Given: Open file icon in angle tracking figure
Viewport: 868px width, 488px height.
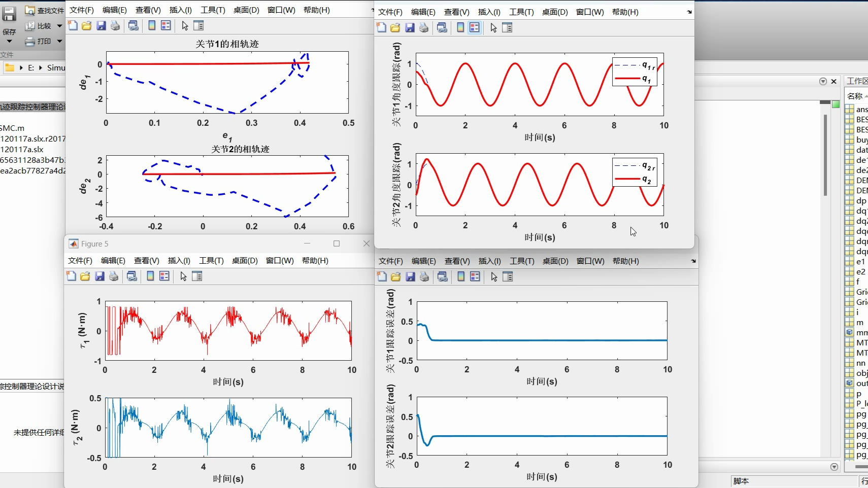Looking at the screenshot, I should point(395,27).
